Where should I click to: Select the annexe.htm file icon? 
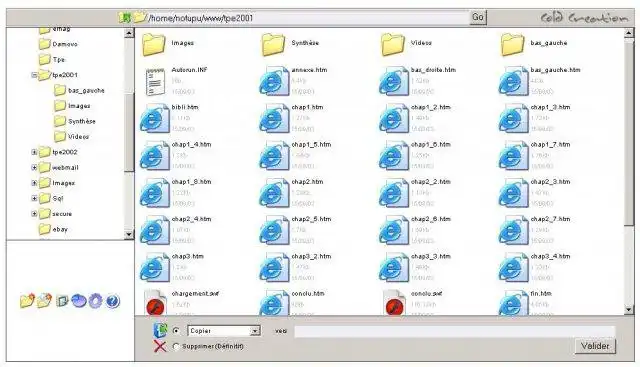pos(274,82)
